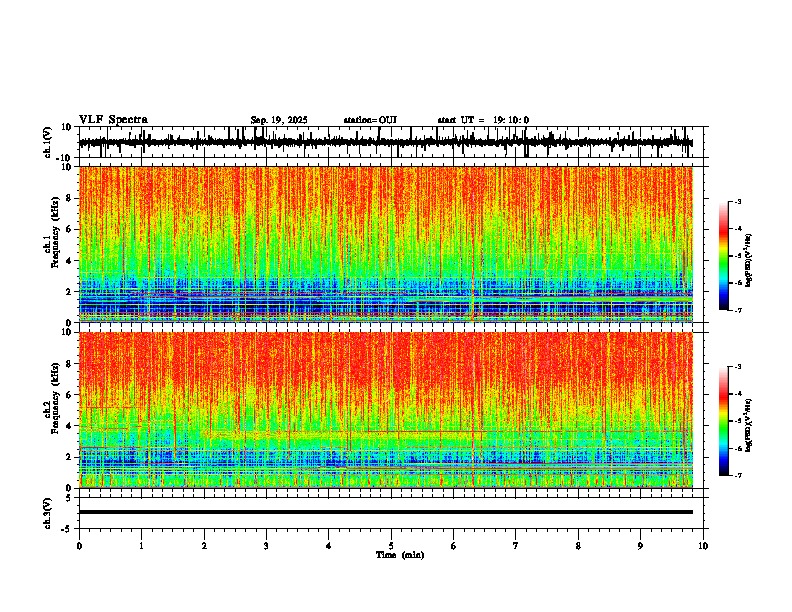The image size is (792, 612).
Task: Click the "ch.1(V)" waveform axis label
Action: [x=48, y=142]
